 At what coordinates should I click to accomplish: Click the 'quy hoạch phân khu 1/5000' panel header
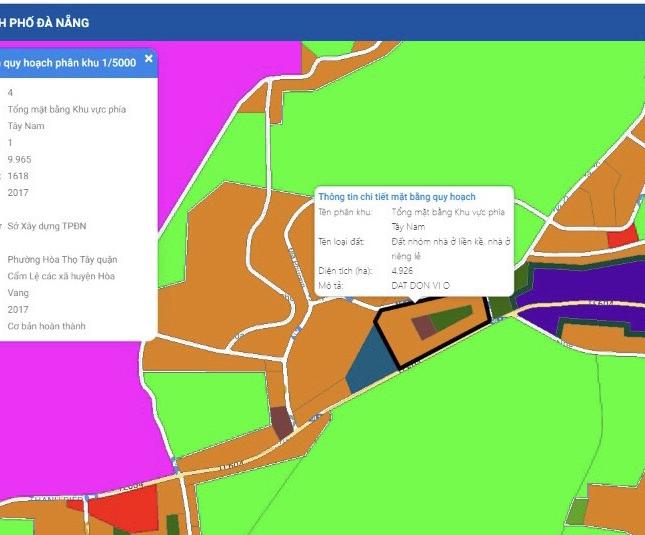pos(69,63)
